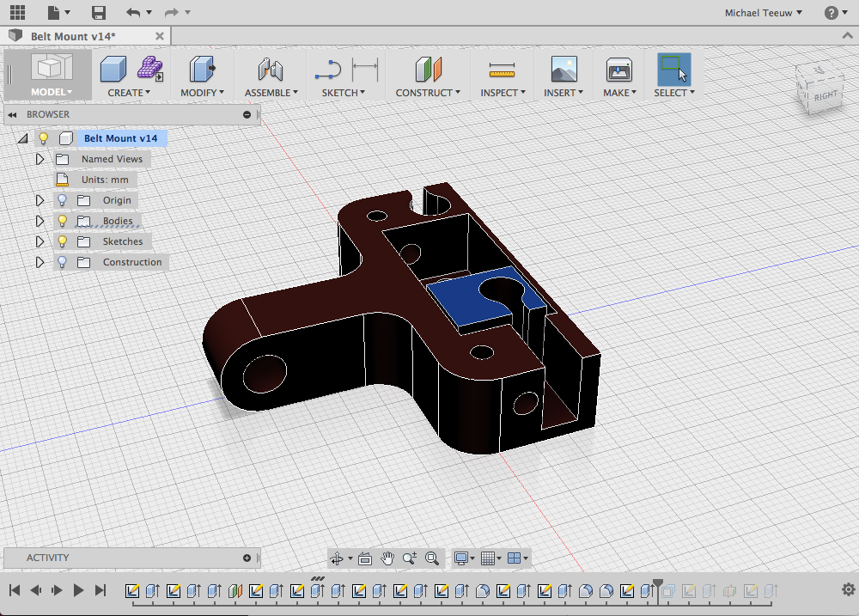Image resolution: width=859 pixels, height=616 pixels.
Task: Click the Construct plane icon
Action: 428,70
